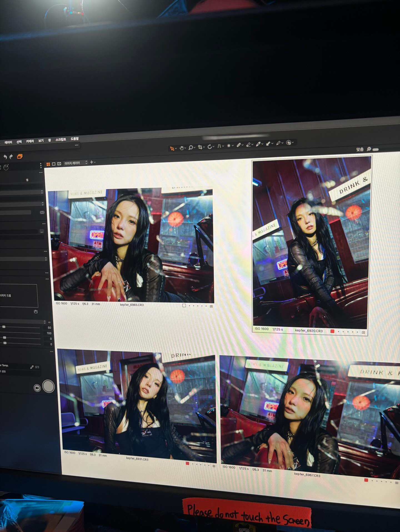The image size is (400, 532).
Task: Toggle the proofing eye icon in viewer
Action: pyautogui.click(x=59, y=164)
